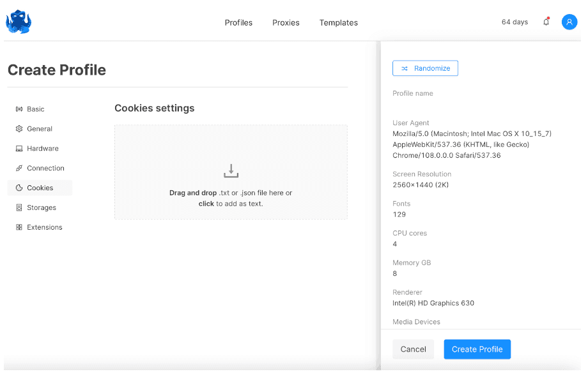The width and height of the screenshot is (588, 376).
Task: Switch to the Proxies tab
Action: pyautogui.click(x=286, y=22)
